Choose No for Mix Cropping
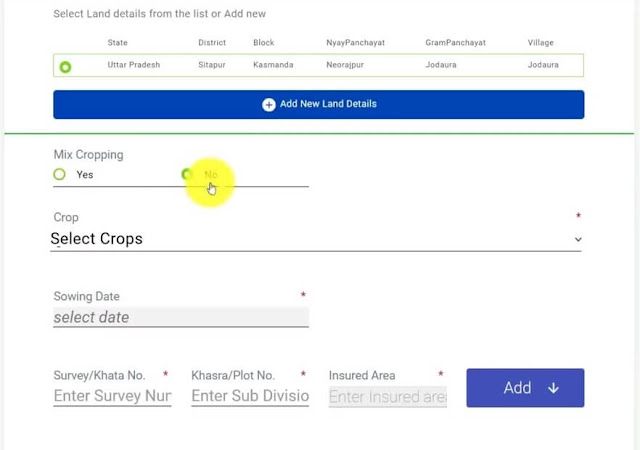 187,175
